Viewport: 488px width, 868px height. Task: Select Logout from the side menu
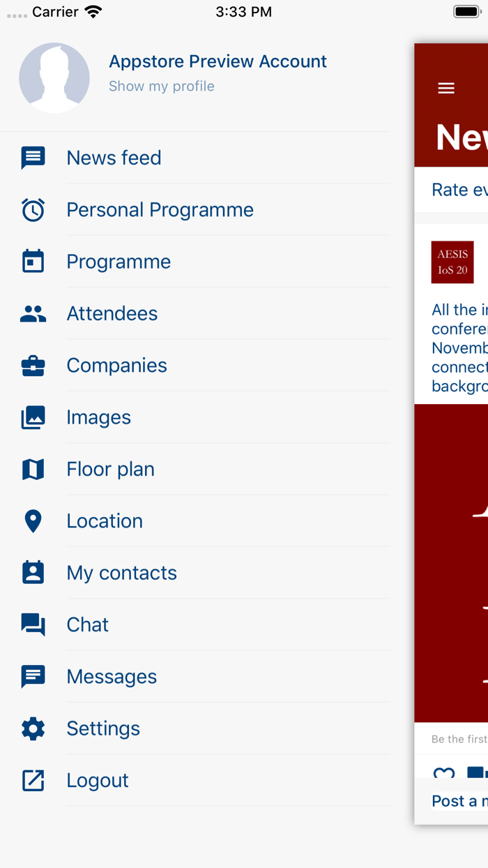pos(98,780)
